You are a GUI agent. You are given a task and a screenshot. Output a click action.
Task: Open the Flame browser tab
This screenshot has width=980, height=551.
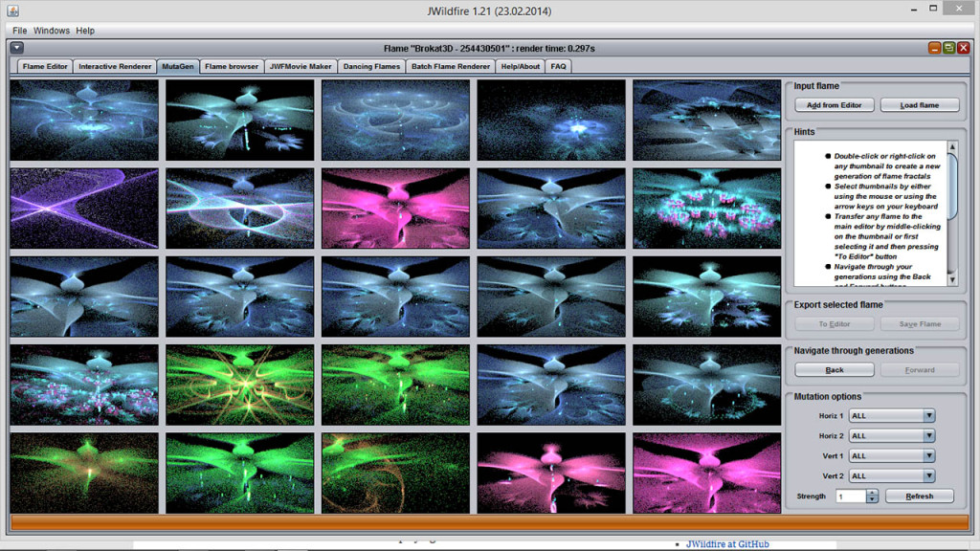coord(232,66)
